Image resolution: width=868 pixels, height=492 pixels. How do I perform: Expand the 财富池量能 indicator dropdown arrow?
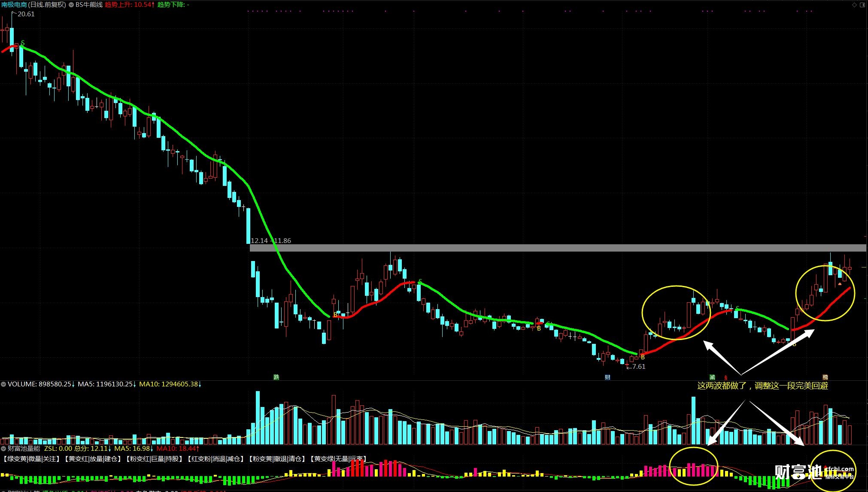(3, 448)
